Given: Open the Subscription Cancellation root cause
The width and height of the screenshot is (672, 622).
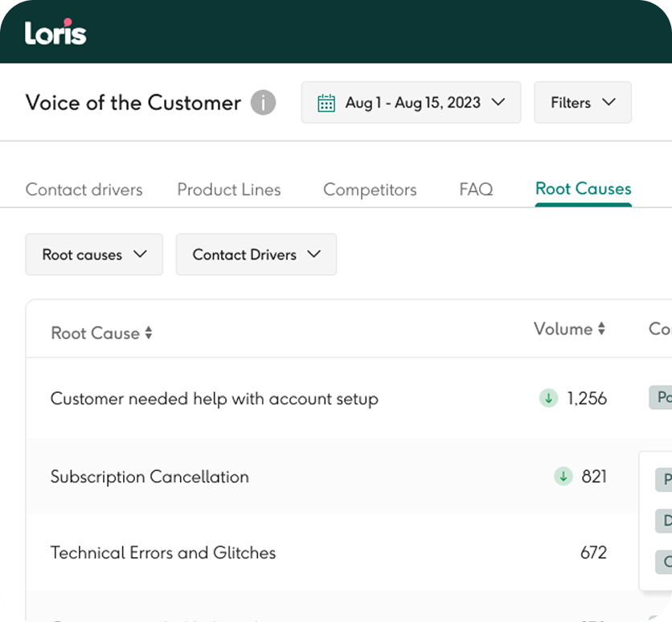Looking at the screenshot, I should (x=150, y=477).
